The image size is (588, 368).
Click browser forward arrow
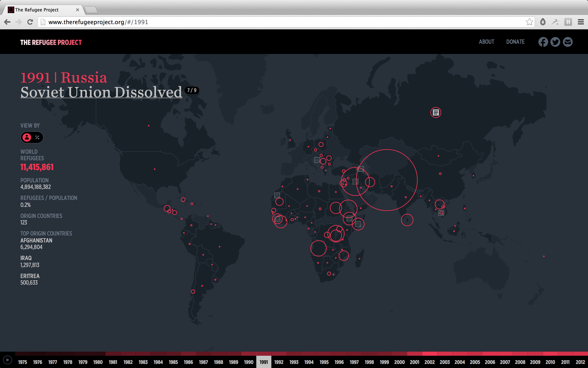coord(19,22)
